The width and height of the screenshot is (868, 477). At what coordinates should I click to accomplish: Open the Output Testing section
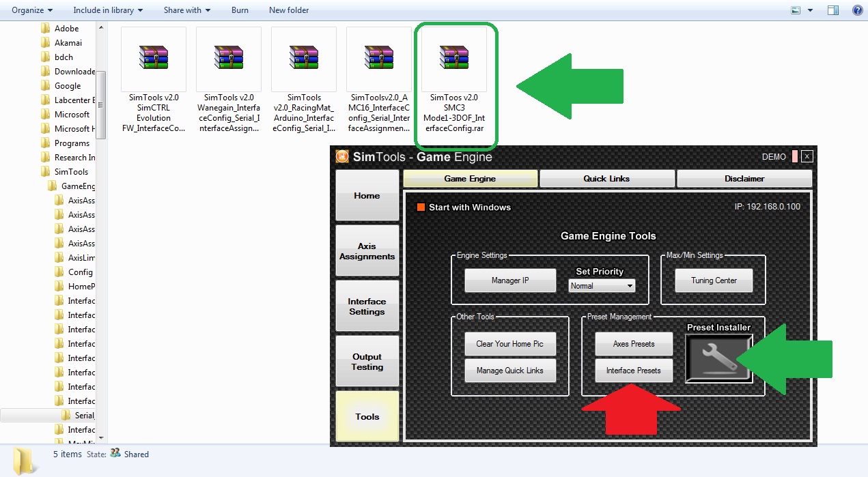click(367, 362)
